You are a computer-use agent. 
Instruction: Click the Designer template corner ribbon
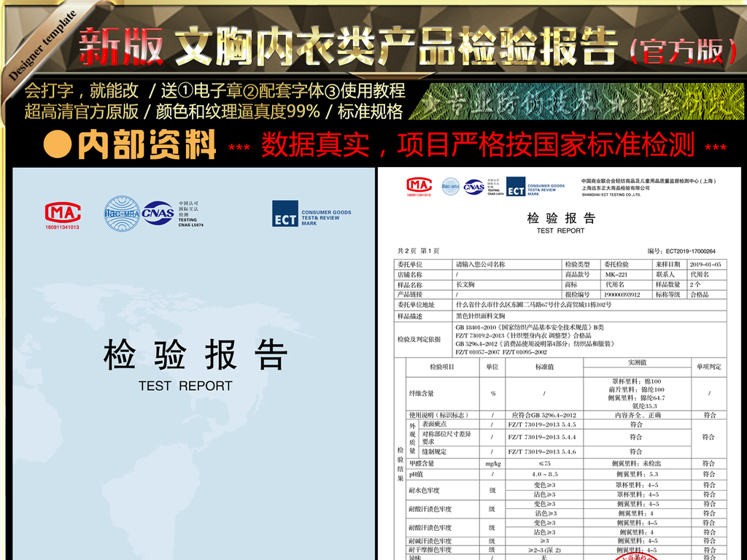click(43, 45)
